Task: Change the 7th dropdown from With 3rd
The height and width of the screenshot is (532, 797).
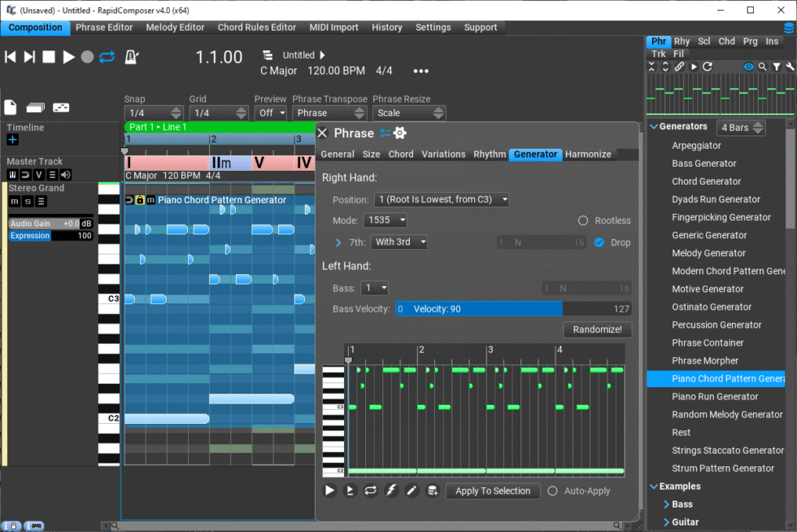Action: pyautogui.click(x=398, y=242)
